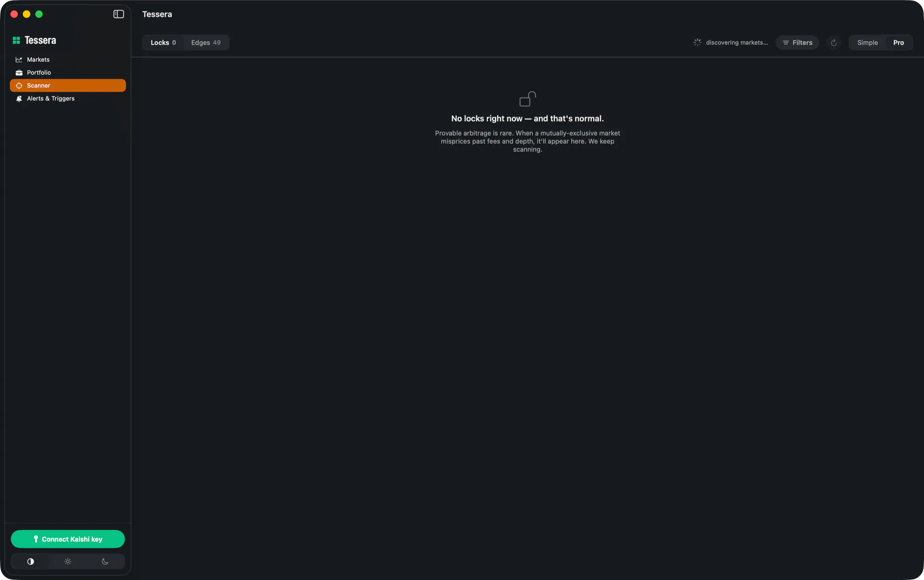Switch to Pro mode
The image size is (924, 580).
(898, 42)
